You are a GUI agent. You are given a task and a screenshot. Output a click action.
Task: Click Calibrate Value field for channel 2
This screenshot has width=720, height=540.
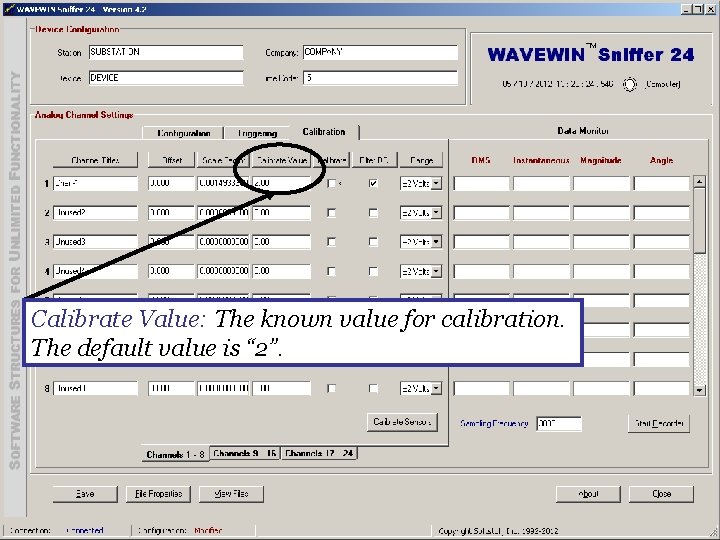281,213
